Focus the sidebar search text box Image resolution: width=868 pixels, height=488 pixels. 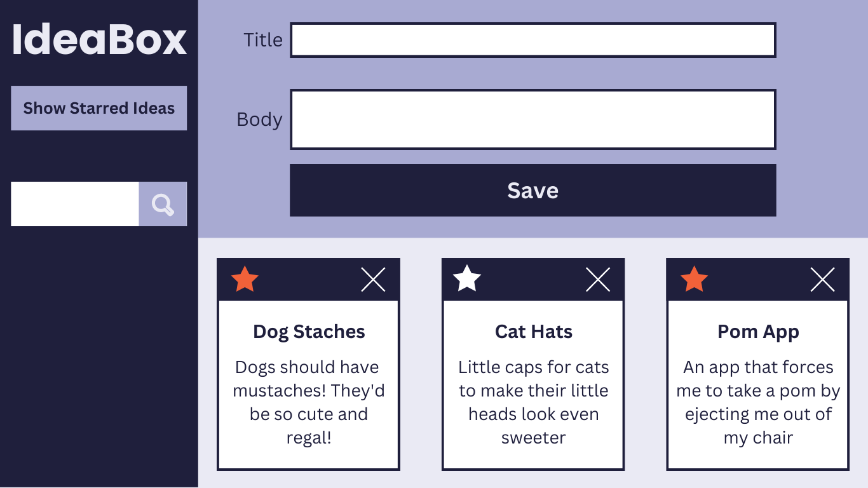coord(75,204)
